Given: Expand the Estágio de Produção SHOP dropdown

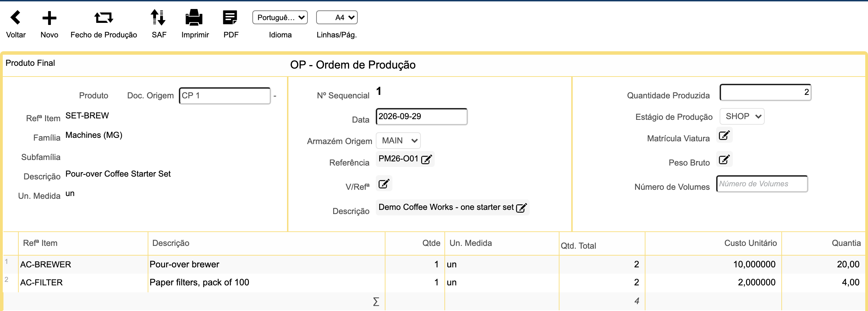Looking at the screenshot, I should click(x=742, y=116).
